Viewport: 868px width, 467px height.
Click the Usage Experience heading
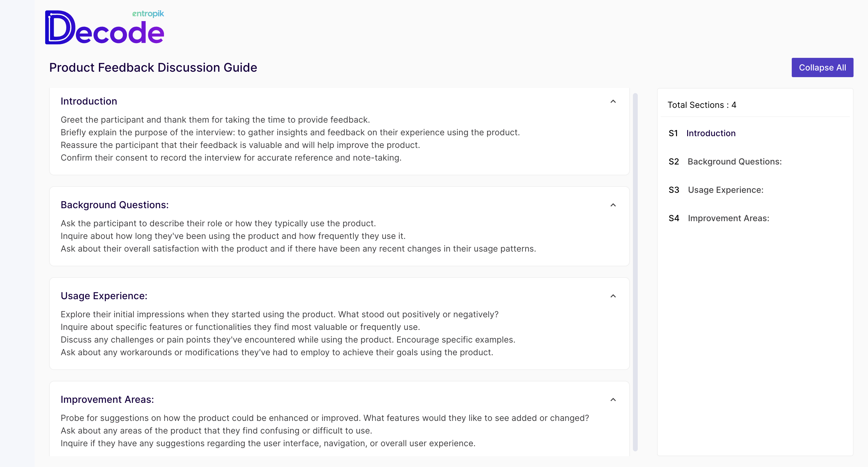[x=104, y=296]
